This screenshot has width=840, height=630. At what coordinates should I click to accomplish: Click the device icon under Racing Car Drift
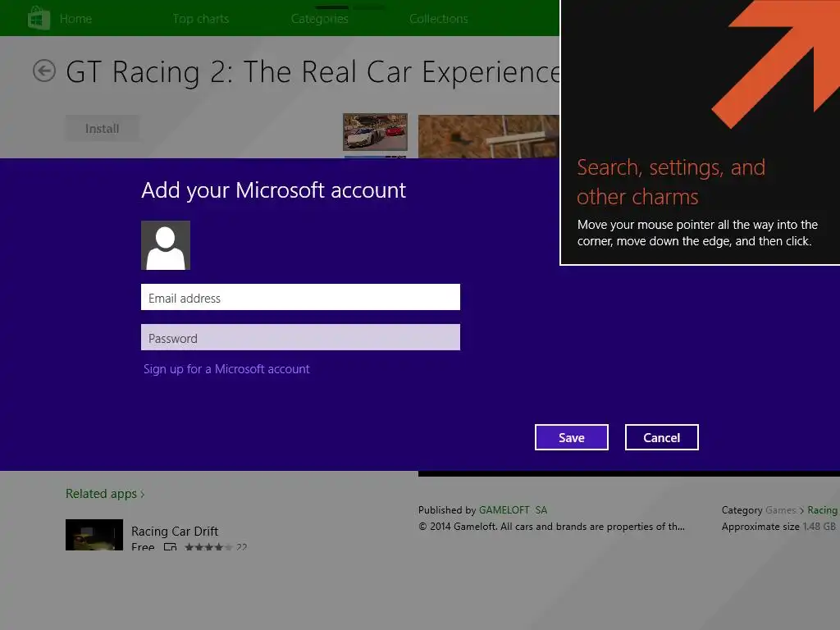pos(170,546)
